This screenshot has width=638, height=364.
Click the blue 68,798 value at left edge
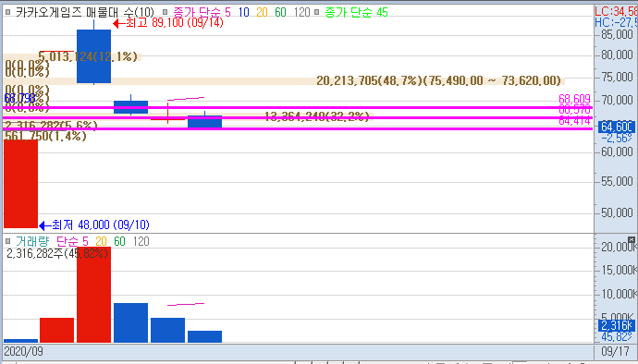click(x=19, y=98)
